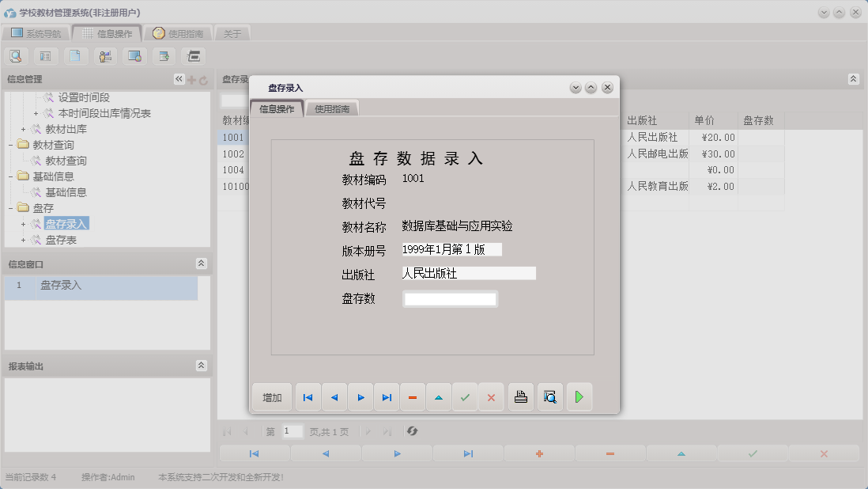Click the 增加 button to add a record
Image resolution: width=868 pixels, height=489 pixels.
click(271, 396)
